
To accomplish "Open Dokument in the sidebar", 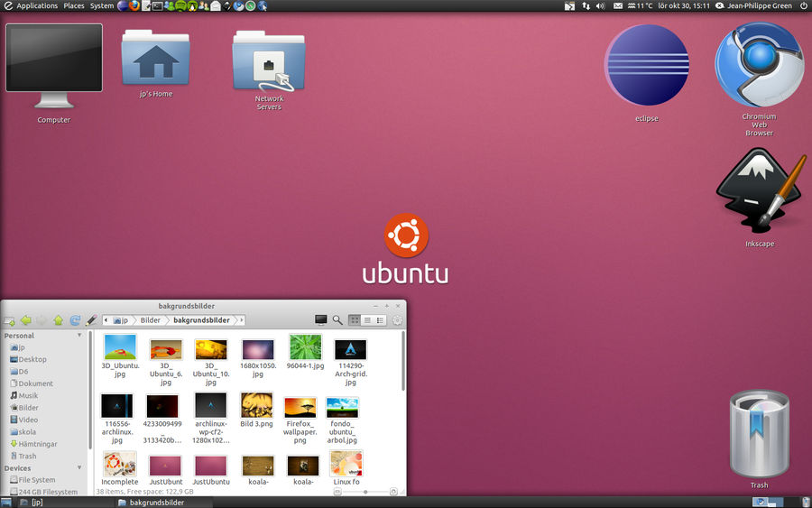I will coord(32,383).
